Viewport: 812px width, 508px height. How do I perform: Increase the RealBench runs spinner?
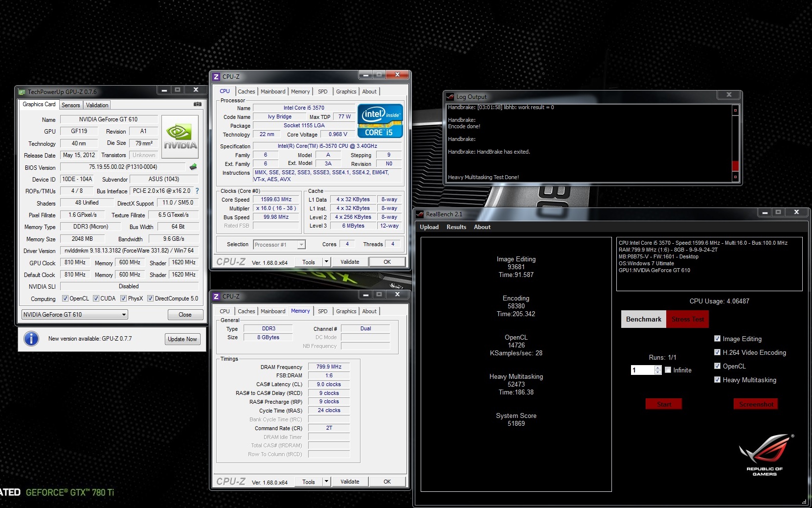(x=658, y=368)
